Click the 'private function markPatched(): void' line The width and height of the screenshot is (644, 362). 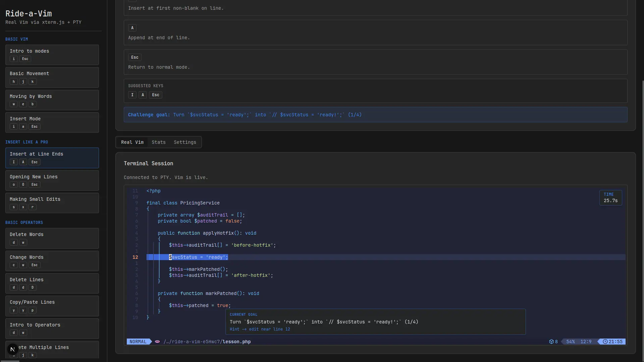[208, 293]
